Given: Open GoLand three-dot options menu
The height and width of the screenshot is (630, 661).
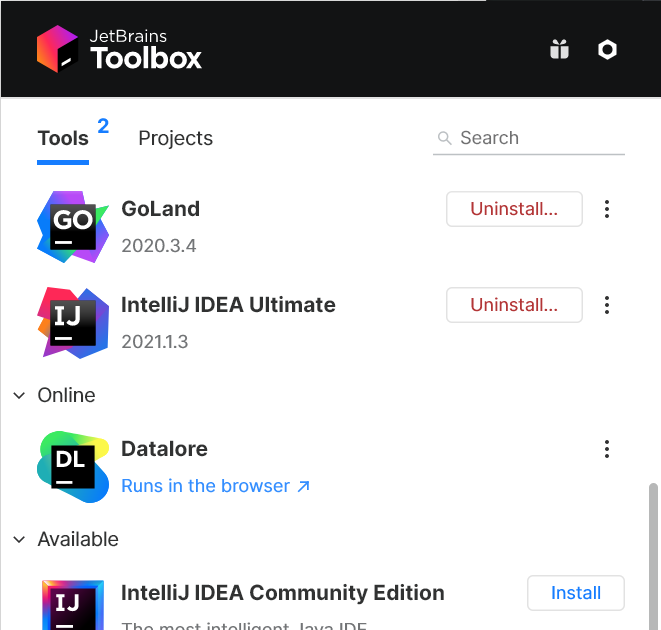Looking at the screenshot, I should (607, 209).
